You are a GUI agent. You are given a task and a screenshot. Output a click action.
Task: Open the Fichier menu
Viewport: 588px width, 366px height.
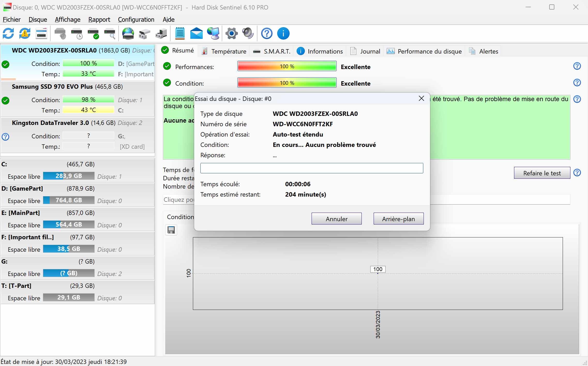(x=12, y=20)
